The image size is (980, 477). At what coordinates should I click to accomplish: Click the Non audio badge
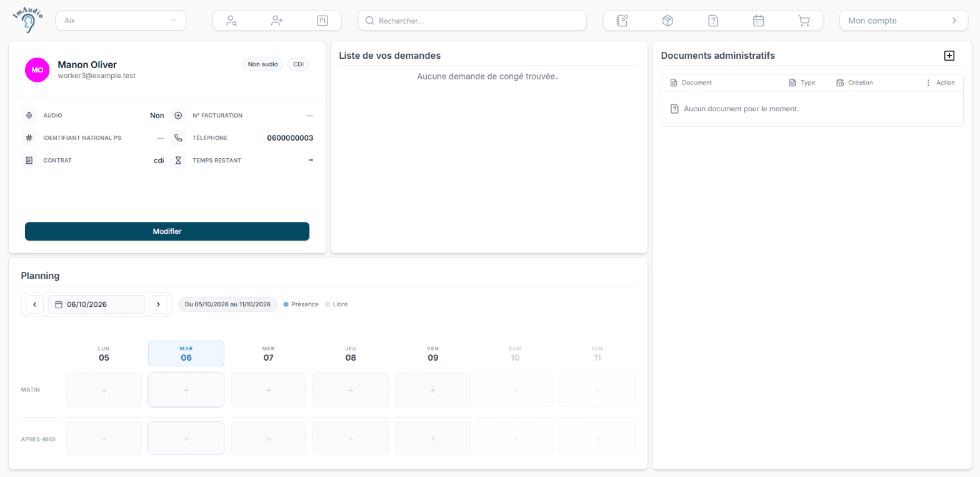(x=263, y=64)
